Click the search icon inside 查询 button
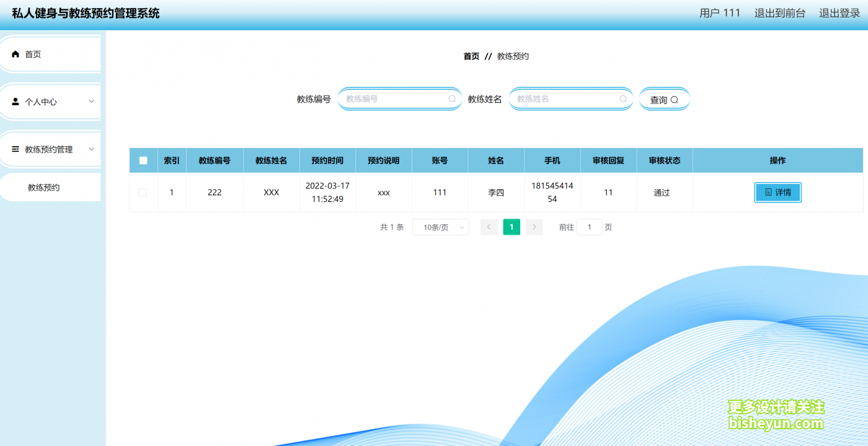This screenshot has width=868, height=446. click(675, 99)
